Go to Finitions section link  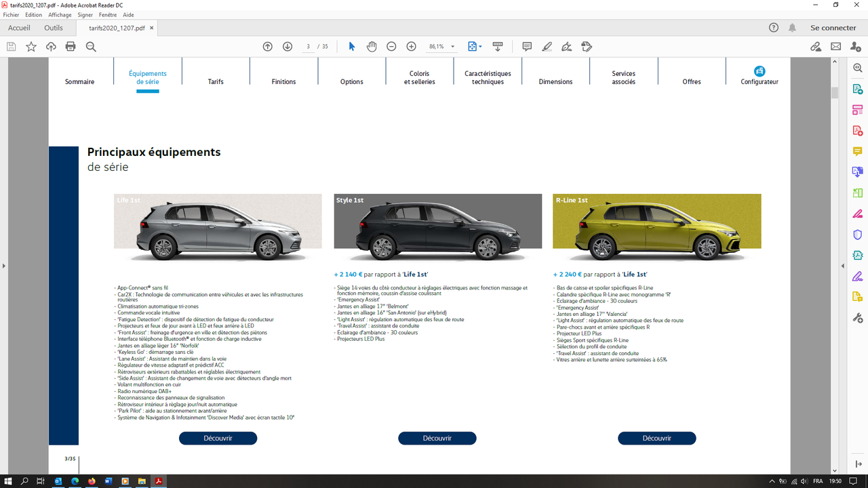point(283,81)
